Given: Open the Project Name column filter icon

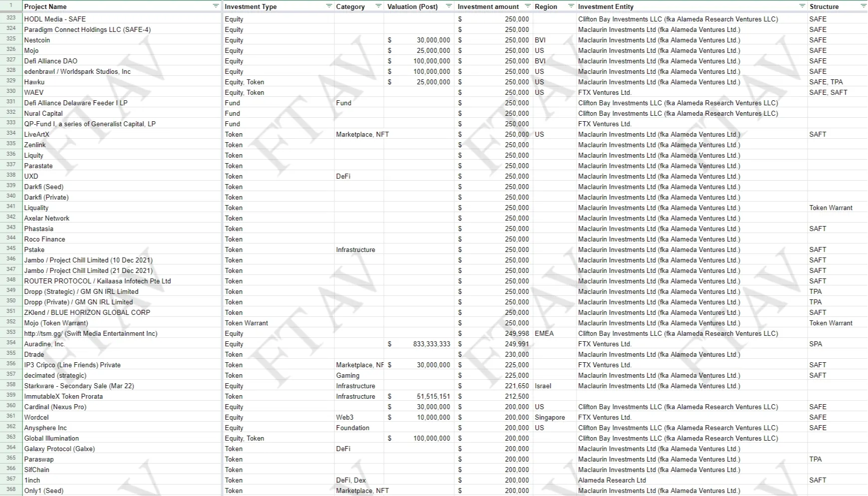Looking at the screenshot, I should coord(216,6).
